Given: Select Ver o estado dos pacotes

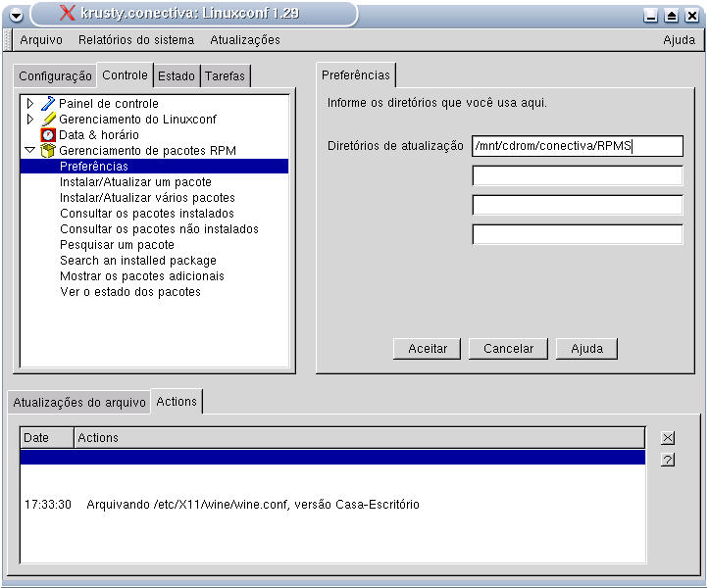Looking at the screenshot, I should click(130, 292).
